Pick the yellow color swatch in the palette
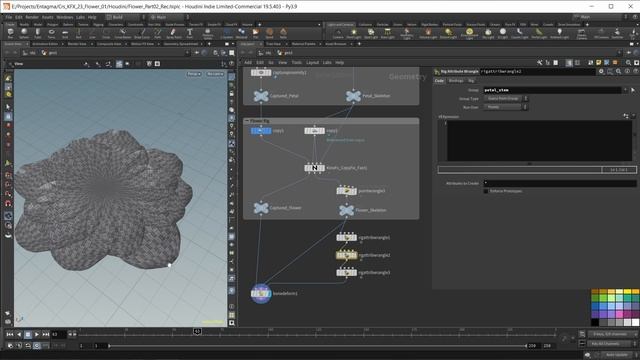Viewport: 640px width, 360px height. coord(627,292)
